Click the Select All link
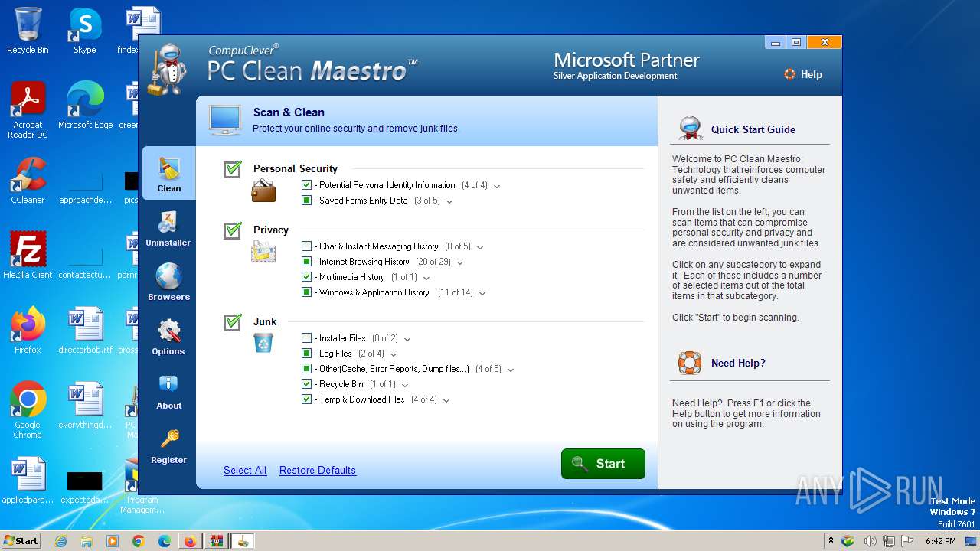The height and width of the screenshot is (551, 980). [245, 470]
